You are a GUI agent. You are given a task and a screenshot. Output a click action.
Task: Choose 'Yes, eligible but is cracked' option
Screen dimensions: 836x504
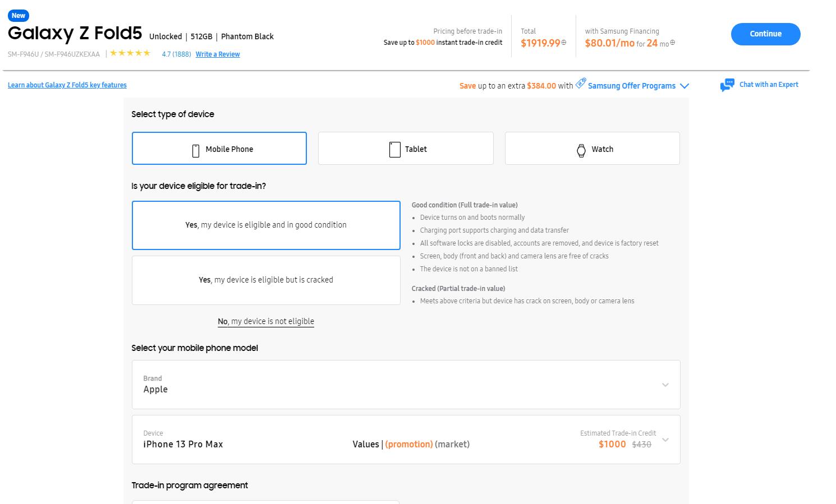[x=266, y=280]
